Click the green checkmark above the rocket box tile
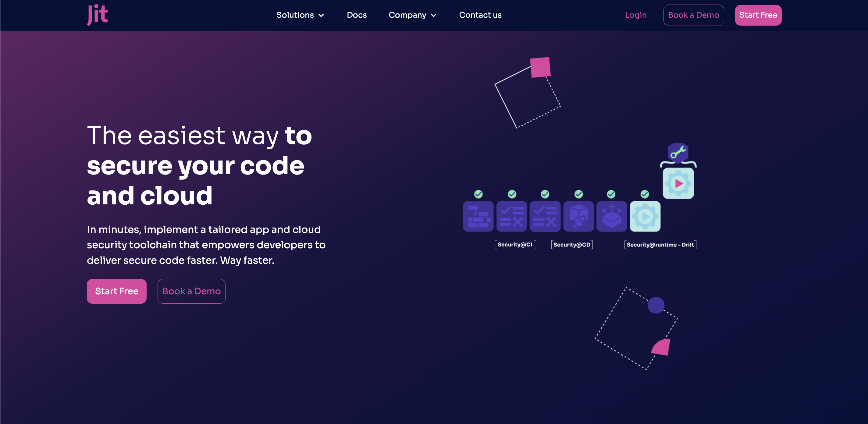Screen dimensions: 868x424 (x=578, y=194)
